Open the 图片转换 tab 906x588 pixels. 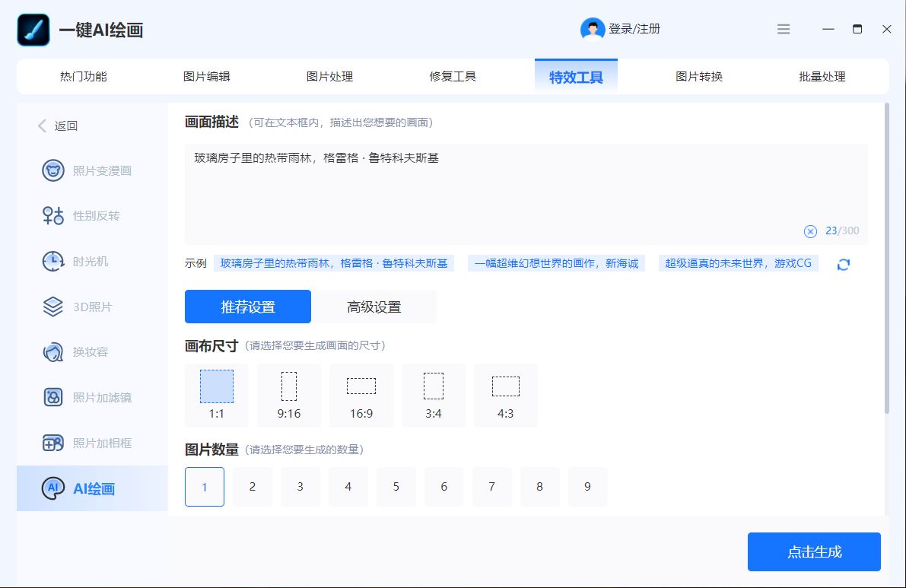click(x=699, y=76)
